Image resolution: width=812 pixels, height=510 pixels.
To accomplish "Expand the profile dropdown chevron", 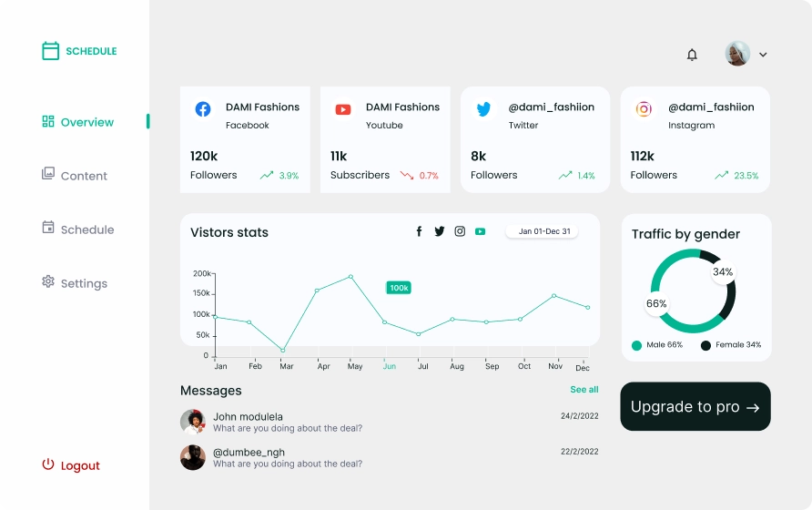I will pos(763,55).
